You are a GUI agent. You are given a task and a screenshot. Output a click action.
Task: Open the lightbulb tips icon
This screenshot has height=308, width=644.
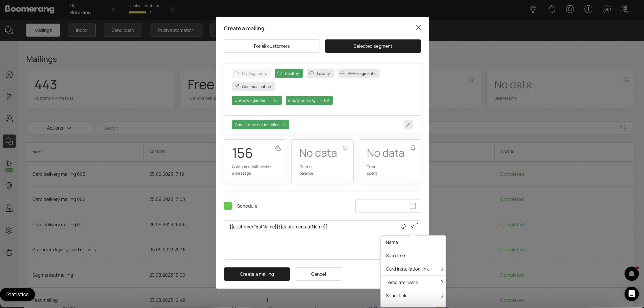tap(533, 9)
